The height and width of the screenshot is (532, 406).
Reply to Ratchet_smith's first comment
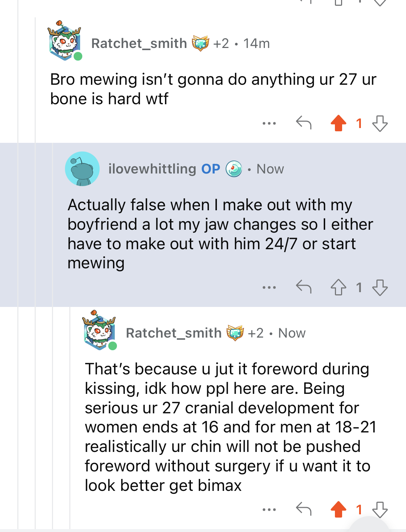[x=304, y=123]
